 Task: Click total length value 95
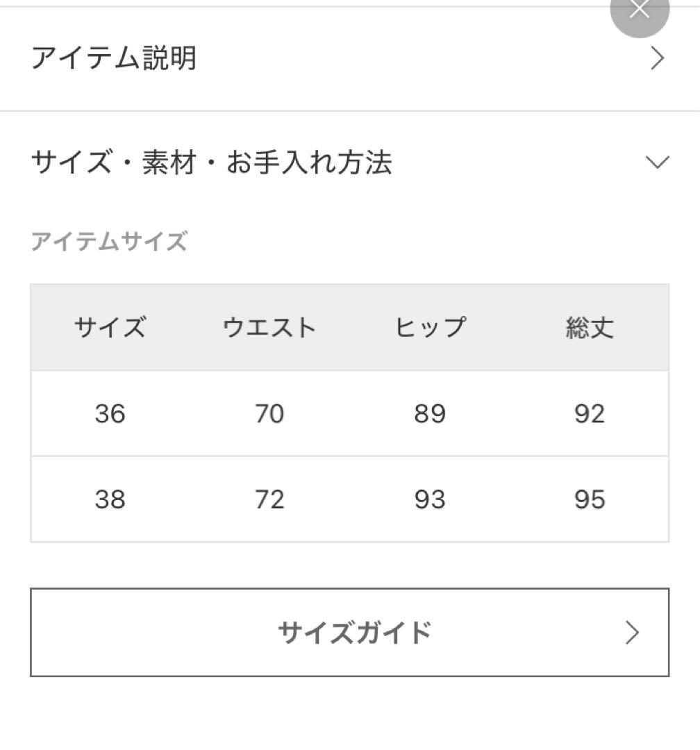tap(590, 499)
